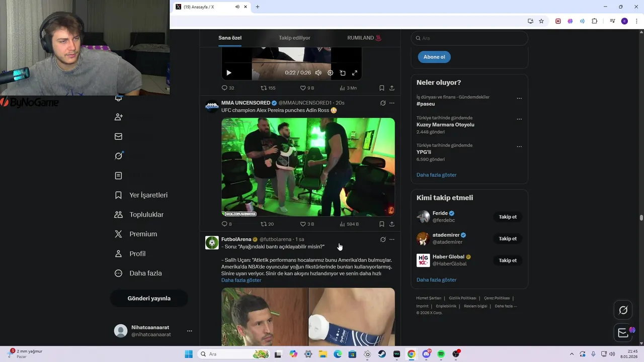The height and width of the screenshot is (362, 644).
Task: Show more trends under Neler oluyor
Action: 437,175
